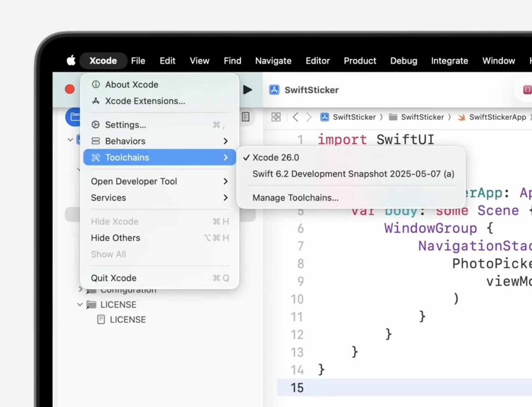532x407 pixels.
Task: Click 'WindowGroup {' in the editor
Action: click(439, 228)
